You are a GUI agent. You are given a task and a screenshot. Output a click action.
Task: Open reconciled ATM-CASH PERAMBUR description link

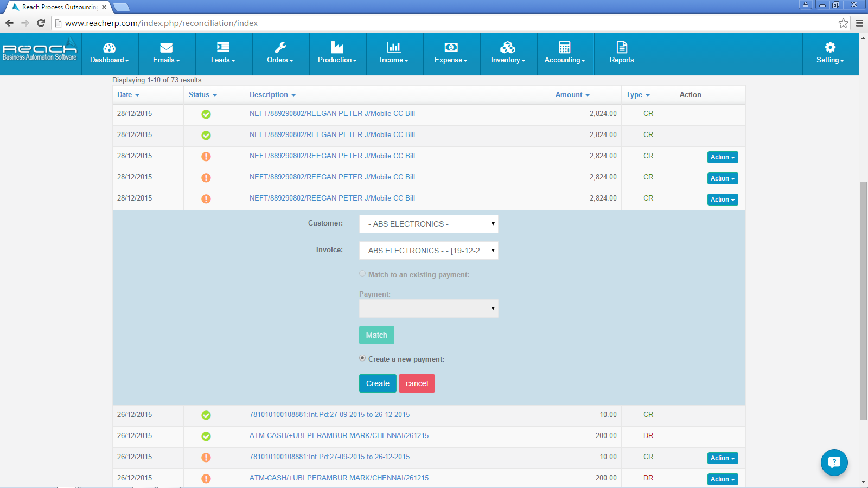click(x=339, y=435)
